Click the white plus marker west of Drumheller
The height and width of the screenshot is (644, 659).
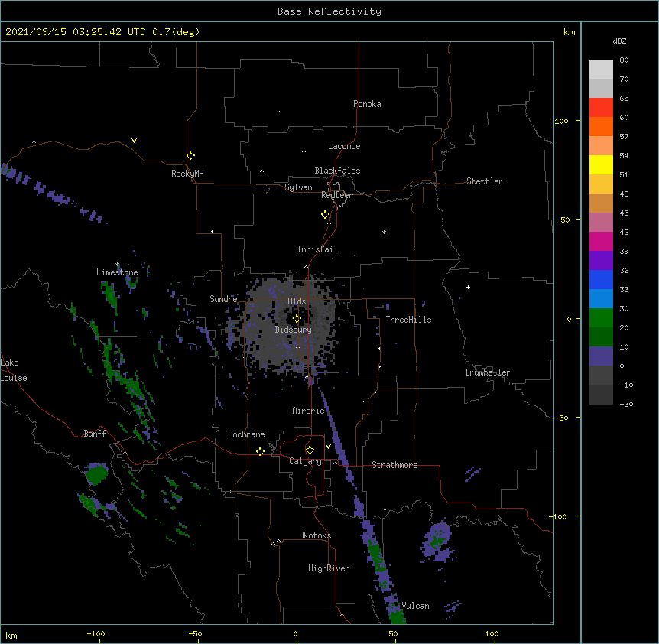468,287
